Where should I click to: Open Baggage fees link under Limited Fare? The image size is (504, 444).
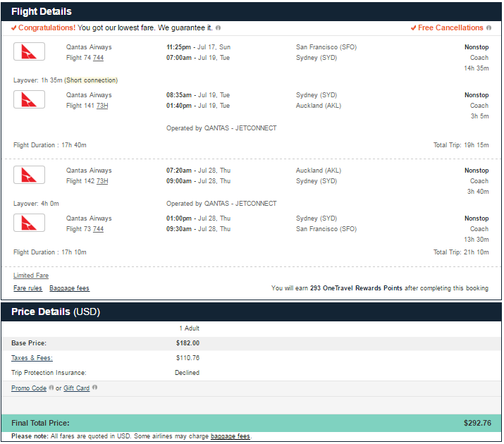(x=69, y=288)
